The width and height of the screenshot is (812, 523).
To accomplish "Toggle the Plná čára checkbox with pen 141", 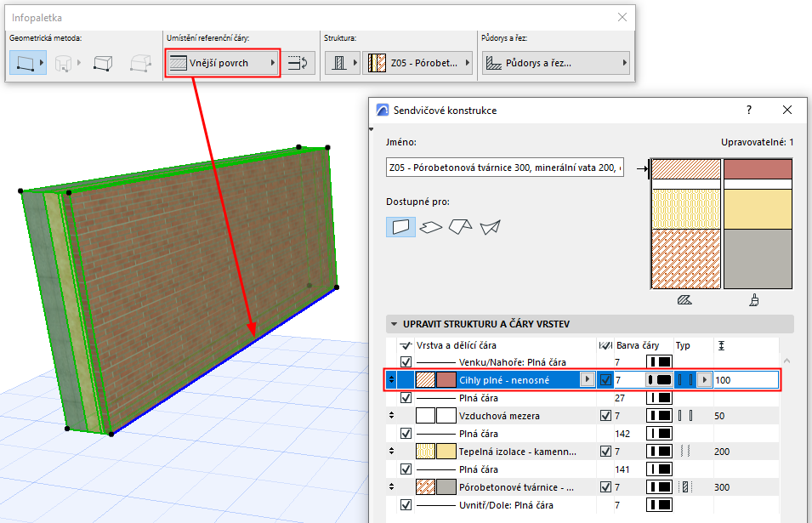I will 406,469.
